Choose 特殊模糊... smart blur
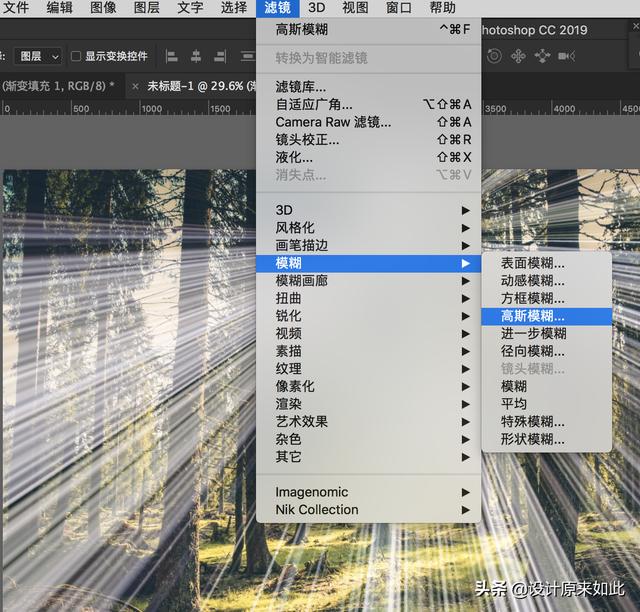 tap(547, 422)
